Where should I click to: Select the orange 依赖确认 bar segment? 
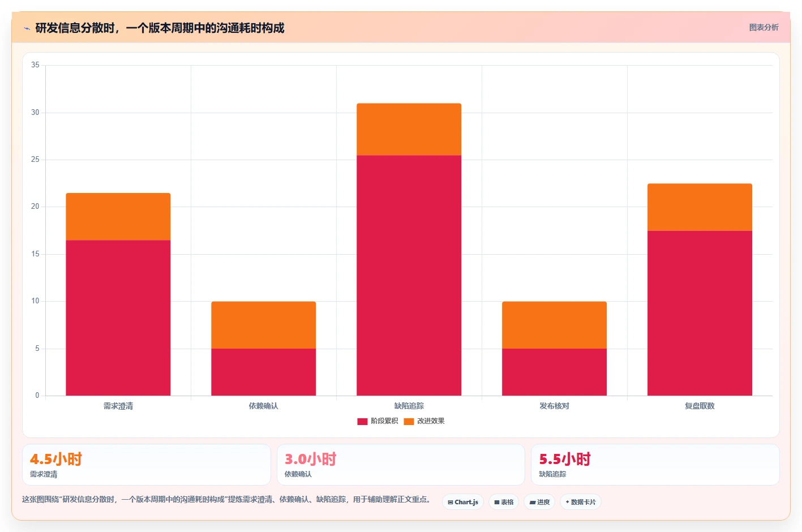point(264,325)
